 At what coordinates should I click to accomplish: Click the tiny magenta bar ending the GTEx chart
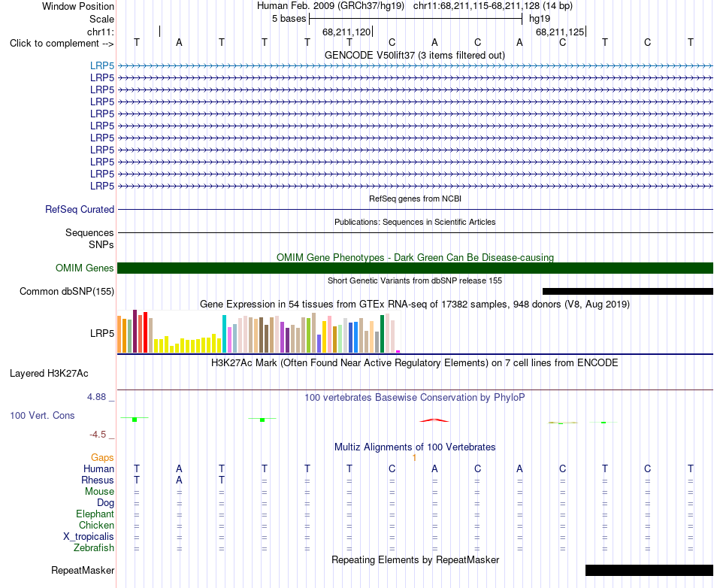coord(398,351)
